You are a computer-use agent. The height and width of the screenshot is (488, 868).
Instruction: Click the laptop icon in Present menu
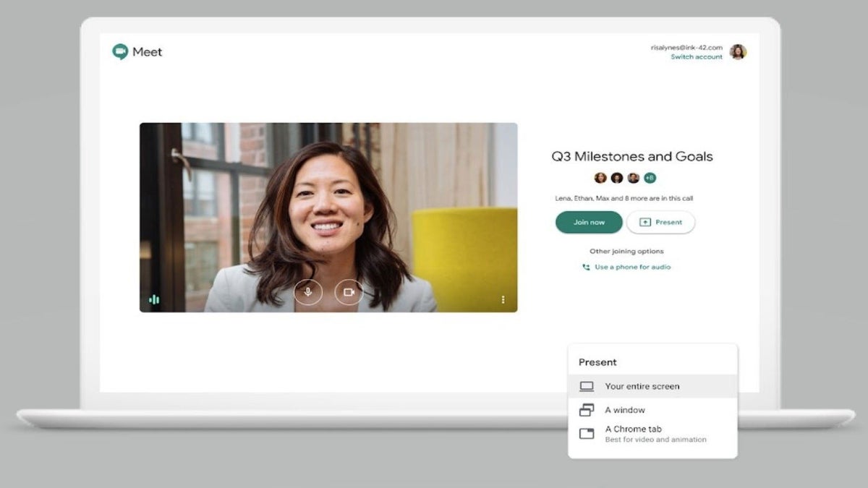tap(587, 387)
